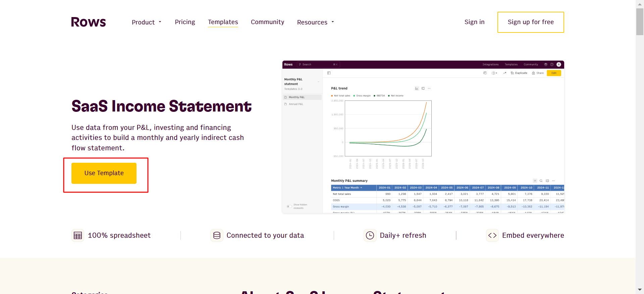Expand the Resources dropdown menu
Screen dimensions: 644x294
coord(316,22)
